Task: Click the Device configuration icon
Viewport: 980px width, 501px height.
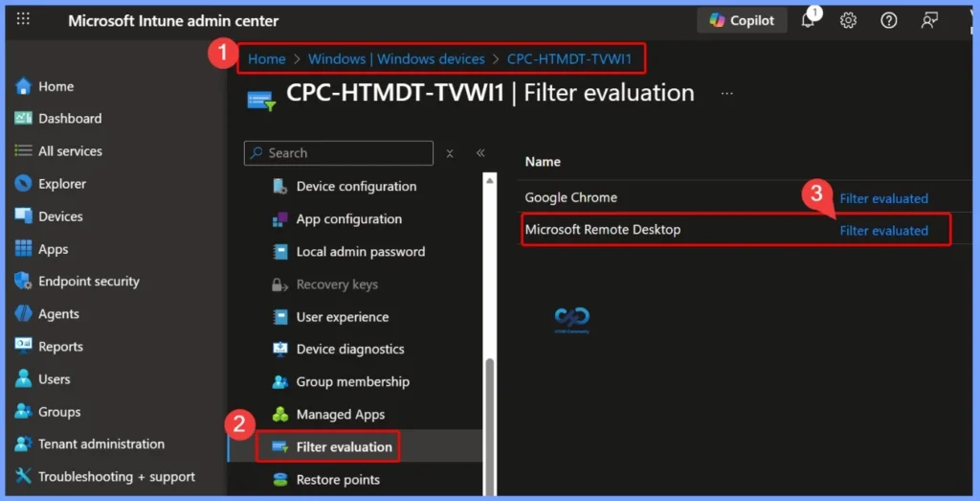Action: 280,187
